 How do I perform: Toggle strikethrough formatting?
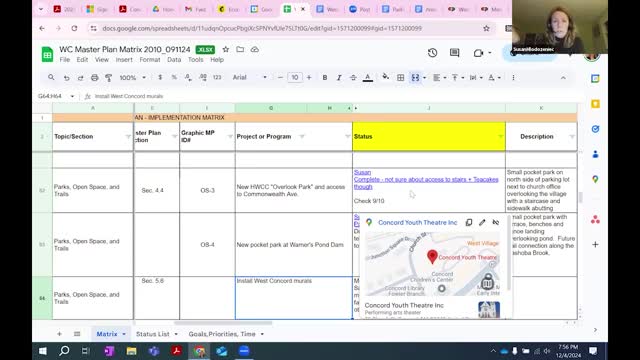click(x=353, y=78)
